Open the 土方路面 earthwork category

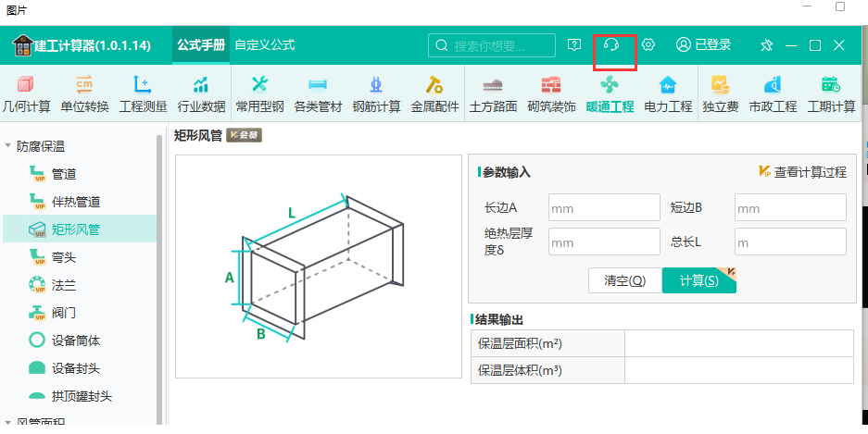point(493,93)
